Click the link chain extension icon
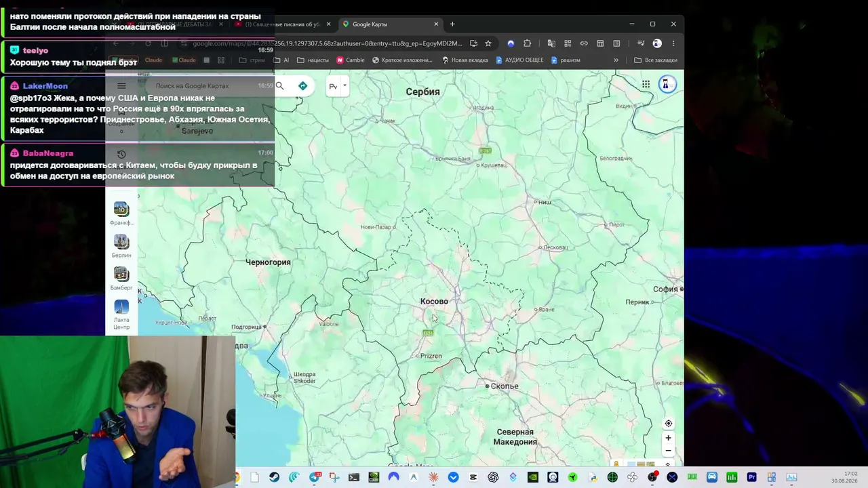The height and width of the screenshot is (488, 868). 584,43
